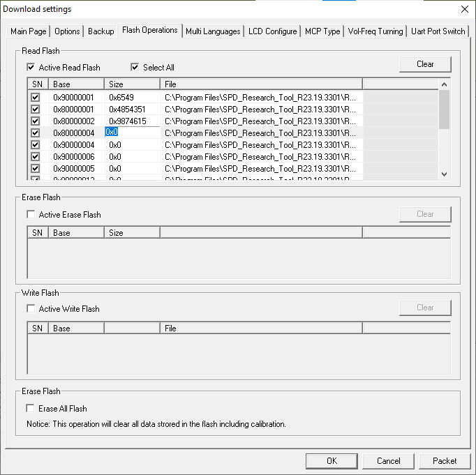476x475 pixels.
Task: Enable Active Erase Flash
Action: pos(31,215)
